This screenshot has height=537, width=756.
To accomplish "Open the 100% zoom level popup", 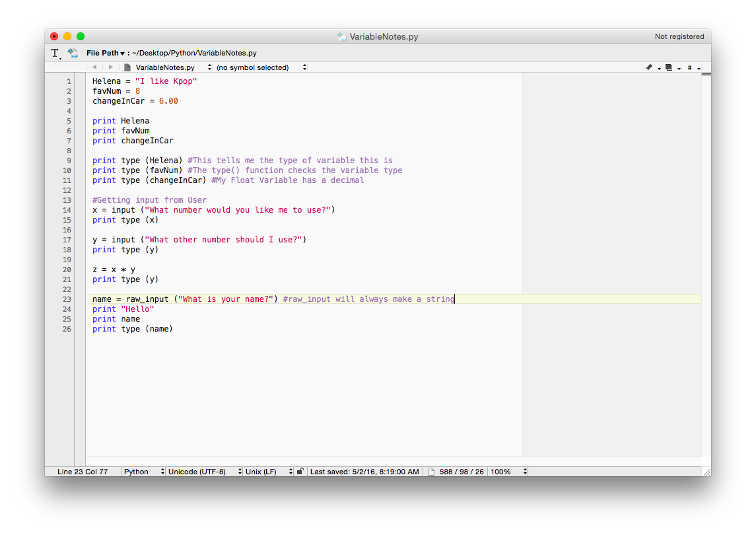I will click(x=508, y=472).
